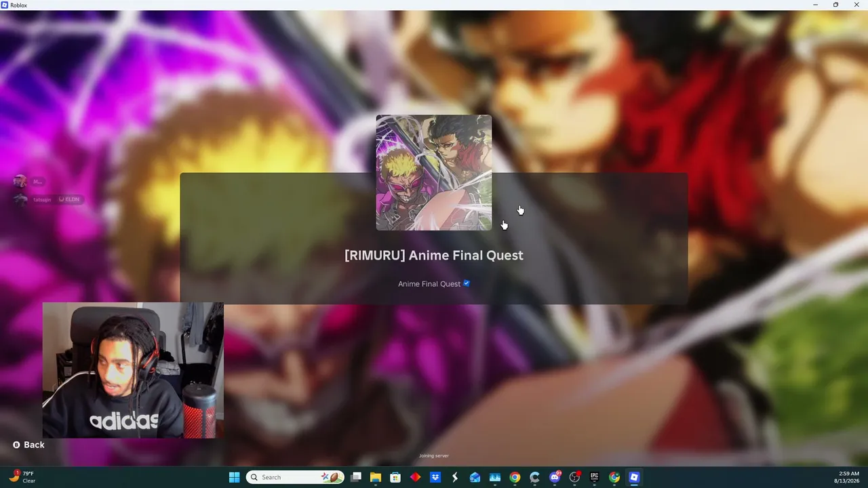Open Discord from the taskbar
The height and width of the screenshot is (488, 868).
coord(555,477)
